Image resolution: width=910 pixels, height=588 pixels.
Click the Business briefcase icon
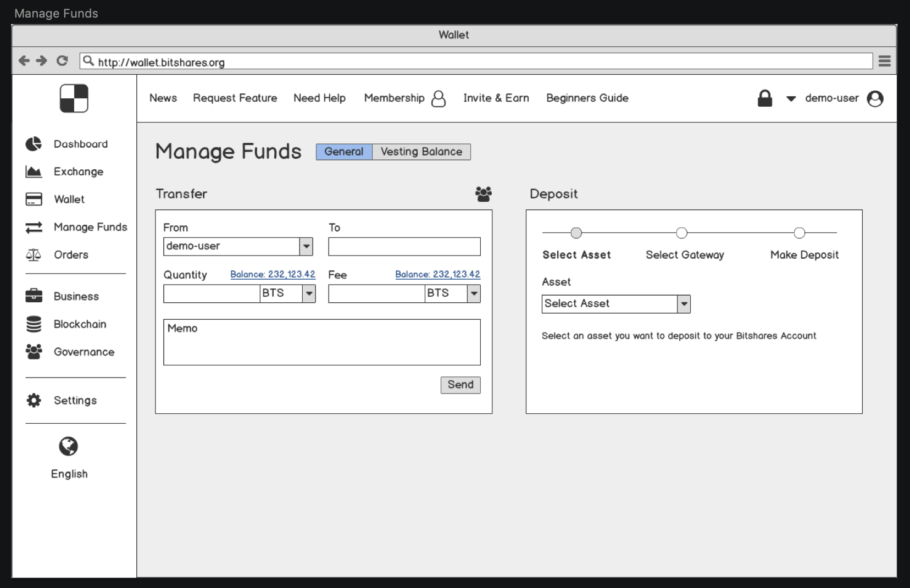34,296
